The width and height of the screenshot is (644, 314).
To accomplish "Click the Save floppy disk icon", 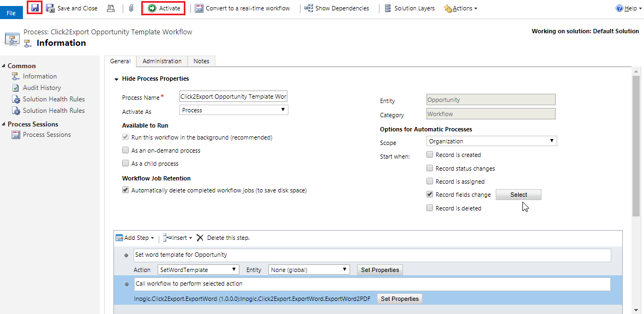I will pyautogui.click(x=35, y=8).
